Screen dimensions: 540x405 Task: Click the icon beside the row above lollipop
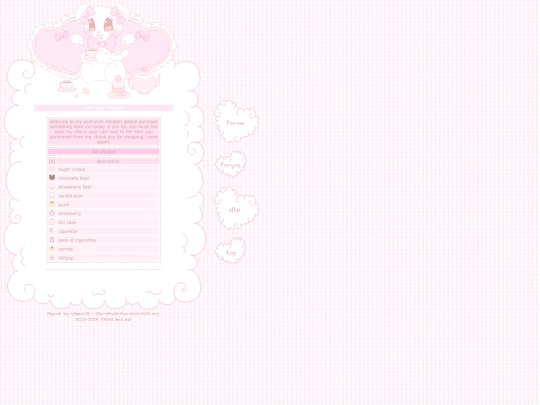52,248
